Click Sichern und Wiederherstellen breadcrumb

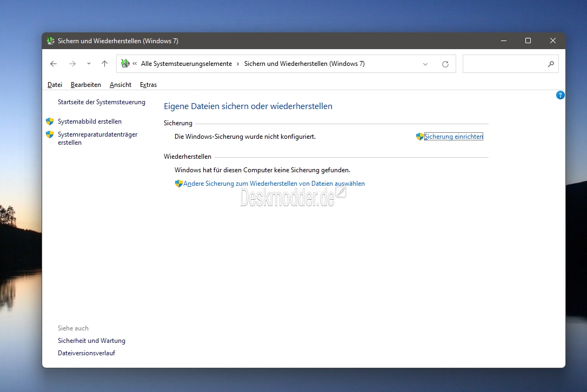click(304, 64)
